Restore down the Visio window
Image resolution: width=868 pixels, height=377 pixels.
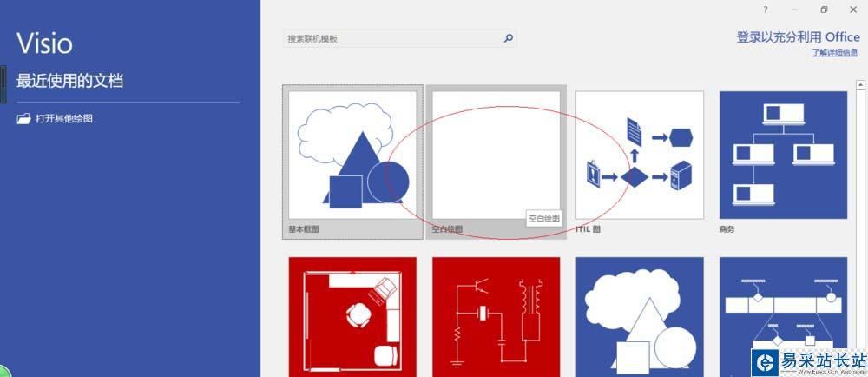pyautogui.click(x=824, y=10)
